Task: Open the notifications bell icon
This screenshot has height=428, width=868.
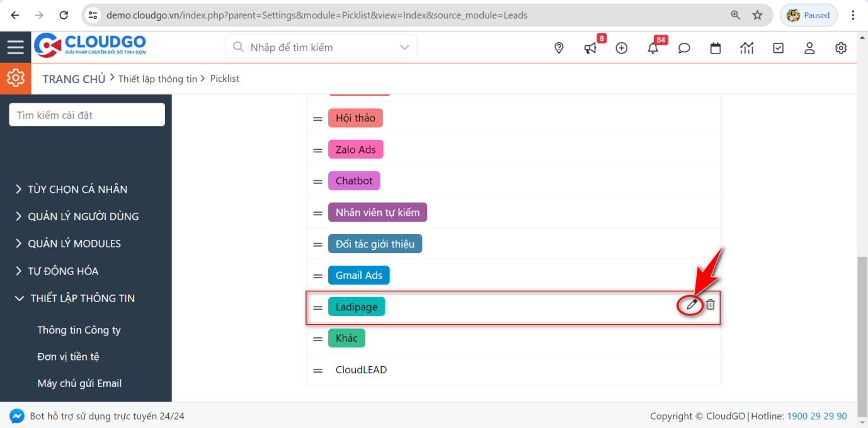Action: coord(653,48)
